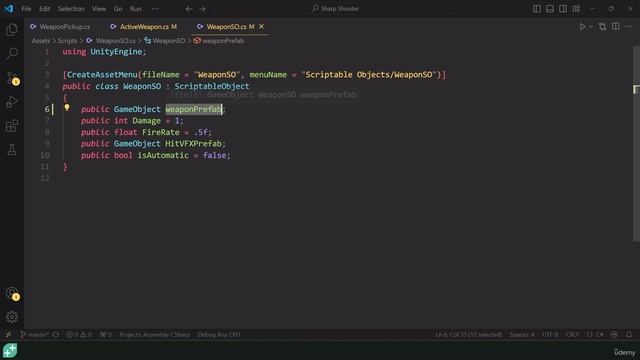The width and height of the screenshot is (640, 360).
Task: Open the Manage gear menu
Action: click(12, 317)
